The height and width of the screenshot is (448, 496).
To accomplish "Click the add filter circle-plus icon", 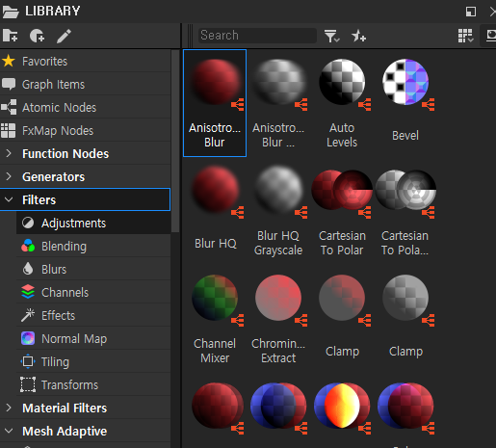I will pos(37,36).
